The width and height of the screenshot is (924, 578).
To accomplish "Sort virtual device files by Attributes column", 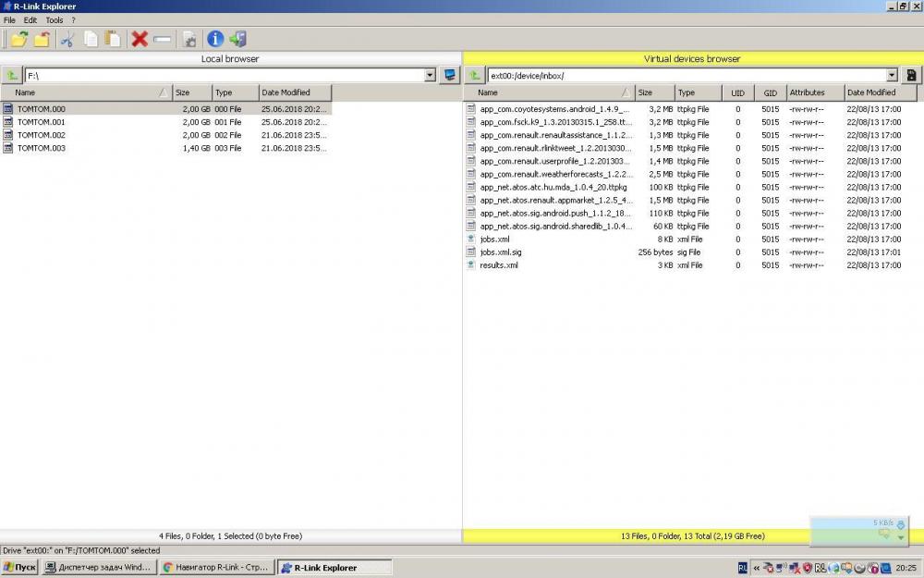I will coord(816,92).
